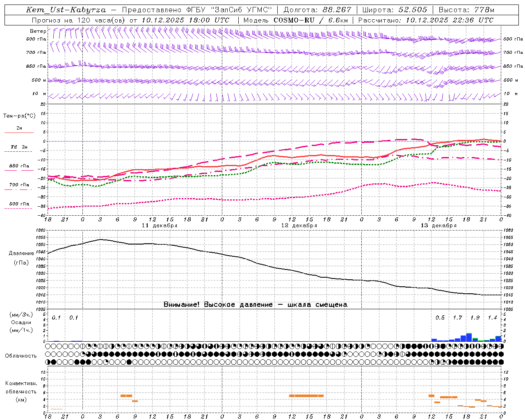Click the 0.5 precipitation total
525x420 pixels.
point(440,318)
